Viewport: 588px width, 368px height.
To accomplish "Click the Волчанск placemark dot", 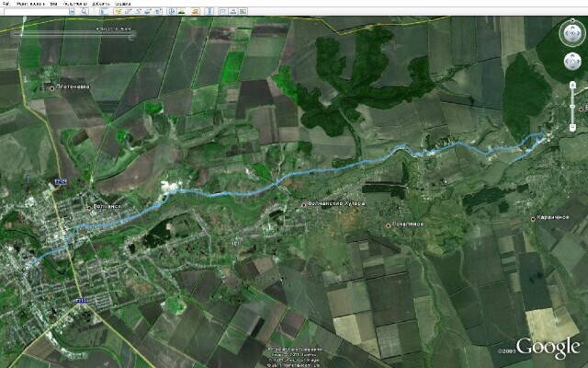I will pyautogui.click(x=89, y=207).
